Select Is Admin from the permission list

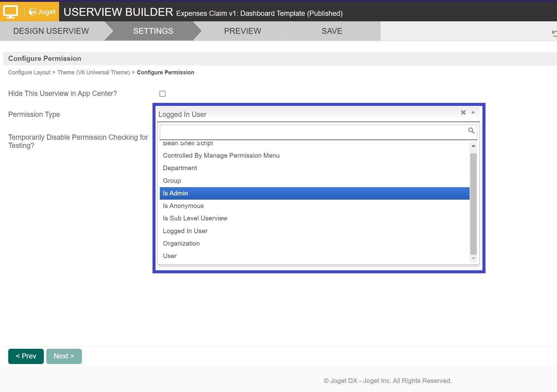(175, 193)
